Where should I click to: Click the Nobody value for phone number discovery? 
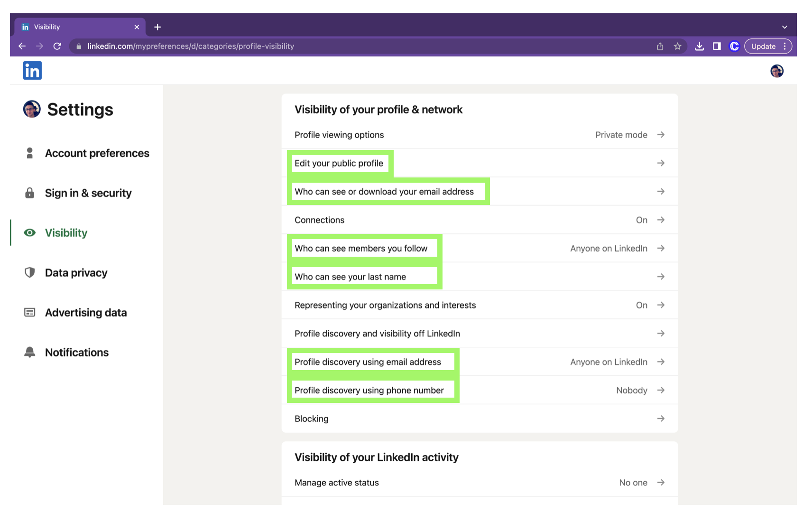pyautogui.click(x=632, y=391)
